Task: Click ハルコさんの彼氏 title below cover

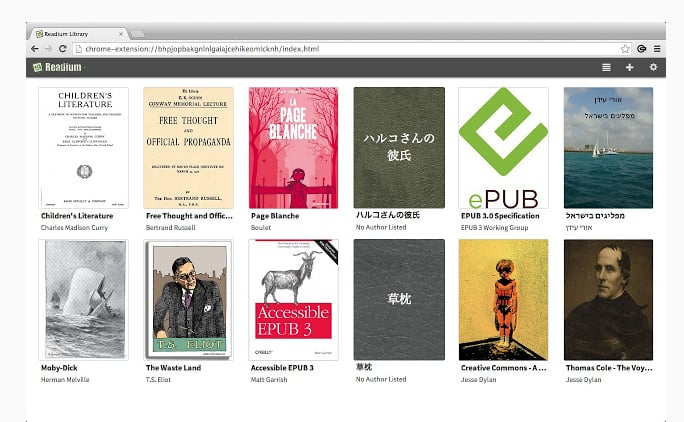Action: click(x=388, y=215)
